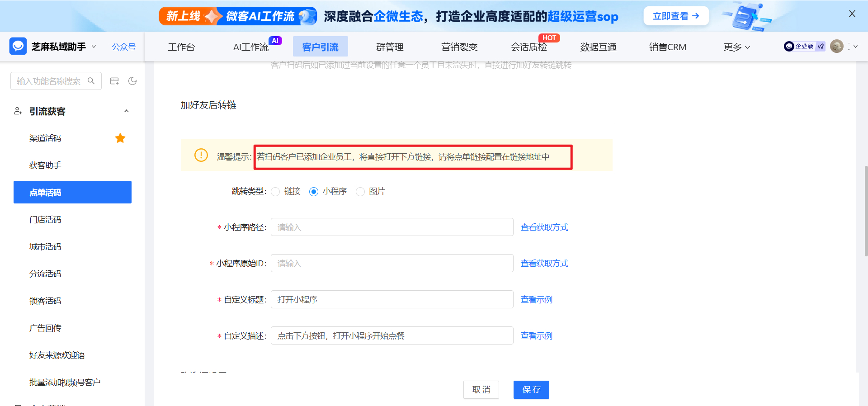Screen dimensions: 868x406
Task: Open 门店活码 in the sidebar
Action: pos(45,220)
